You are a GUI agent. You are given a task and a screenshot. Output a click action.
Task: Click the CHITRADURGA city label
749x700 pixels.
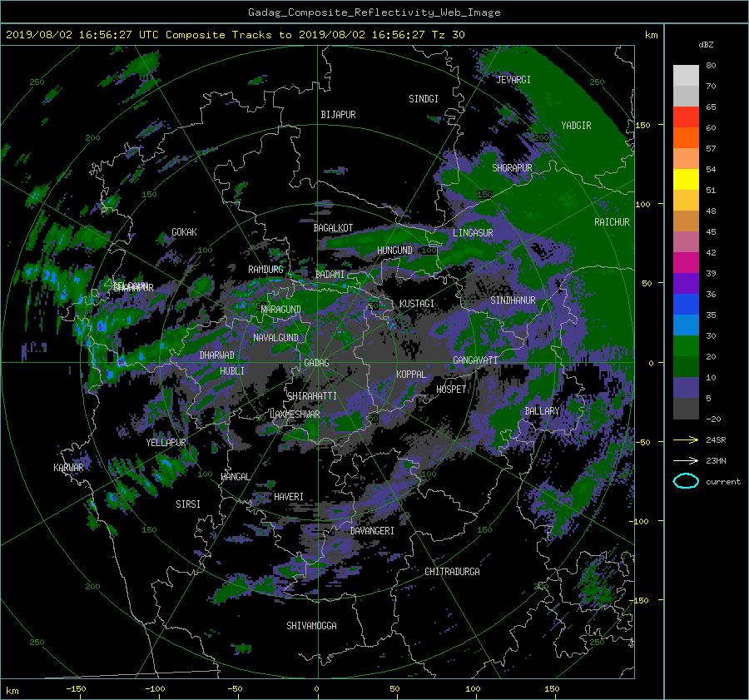coord(452,572)
